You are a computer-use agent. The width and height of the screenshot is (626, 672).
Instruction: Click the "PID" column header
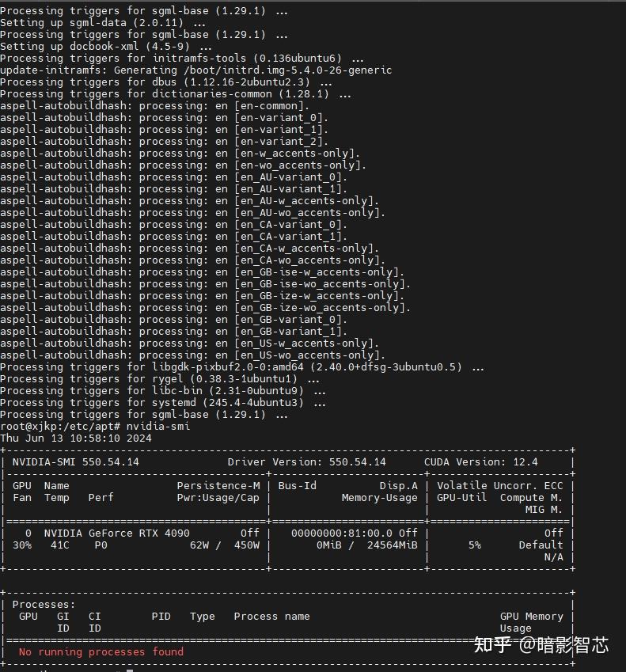161,617
